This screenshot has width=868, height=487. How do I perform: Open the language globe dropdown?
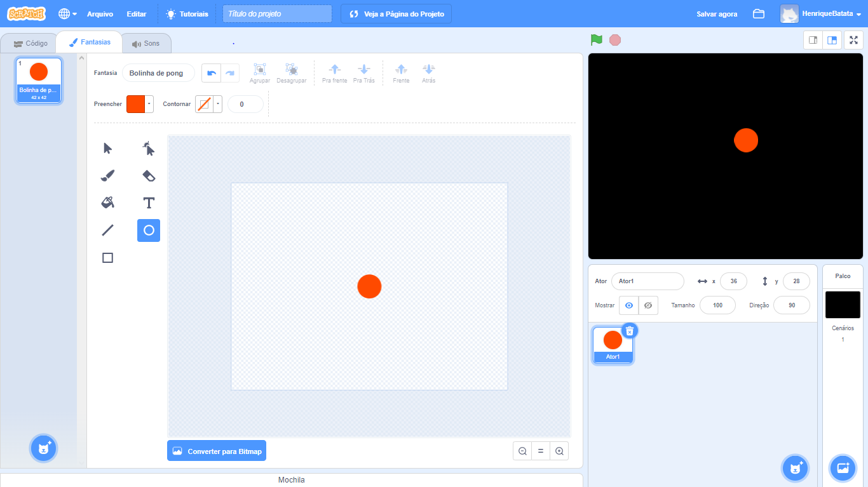(67, 13)
